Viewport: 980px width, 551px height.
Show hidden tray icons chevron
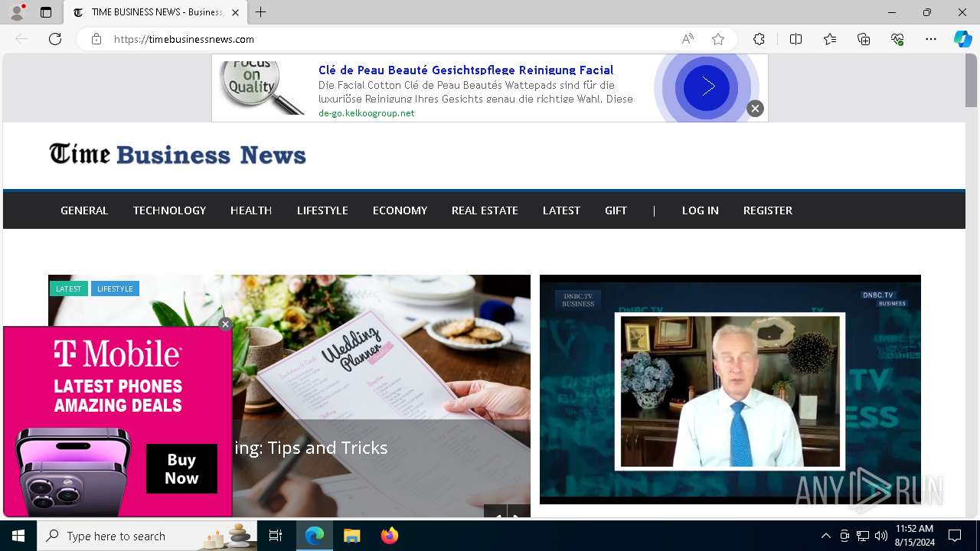point(825,536)
